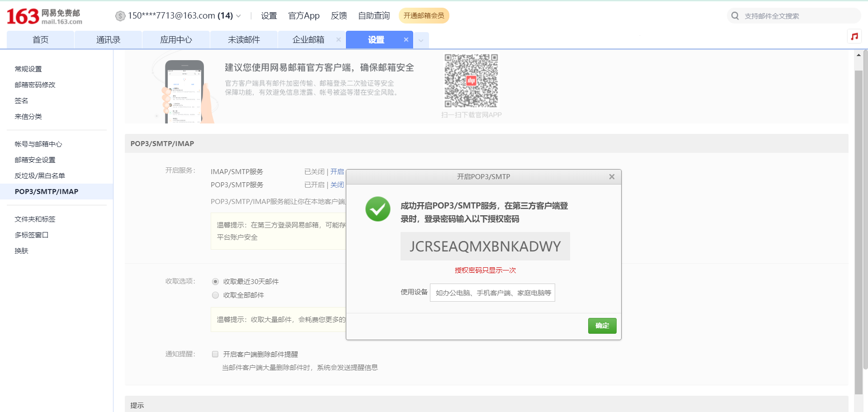Open 签名 settings in the sidebar
Viewport: 868px width, 412px height.
(x=22, y=101)
